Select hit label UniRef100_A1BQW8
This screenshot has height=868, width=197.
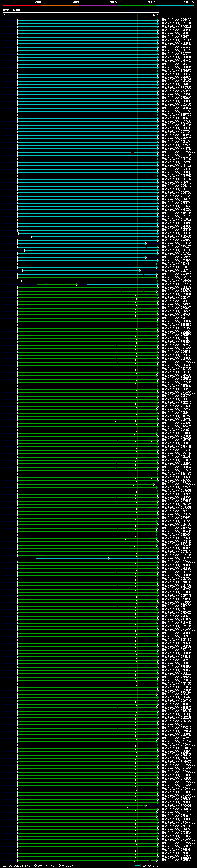click(x=177, y=236)
